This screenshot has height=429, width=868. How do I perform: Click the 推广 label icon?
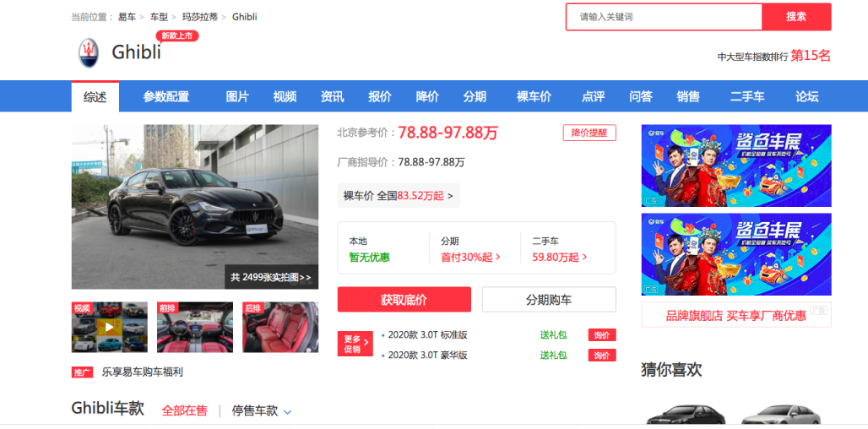coord(82,372)
